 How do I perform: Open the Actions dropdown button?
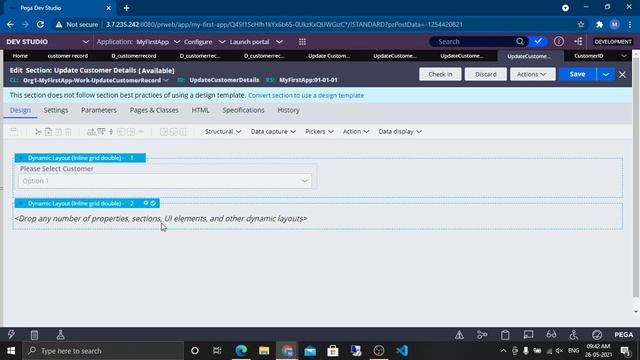click(x=532, y=74)
